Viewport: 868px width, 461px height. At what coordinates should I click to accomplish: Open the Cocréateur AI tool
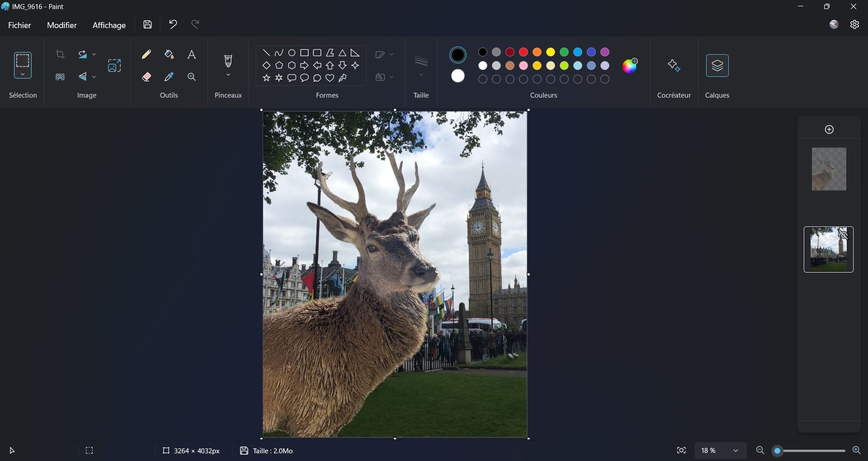(x=674, y=66)
